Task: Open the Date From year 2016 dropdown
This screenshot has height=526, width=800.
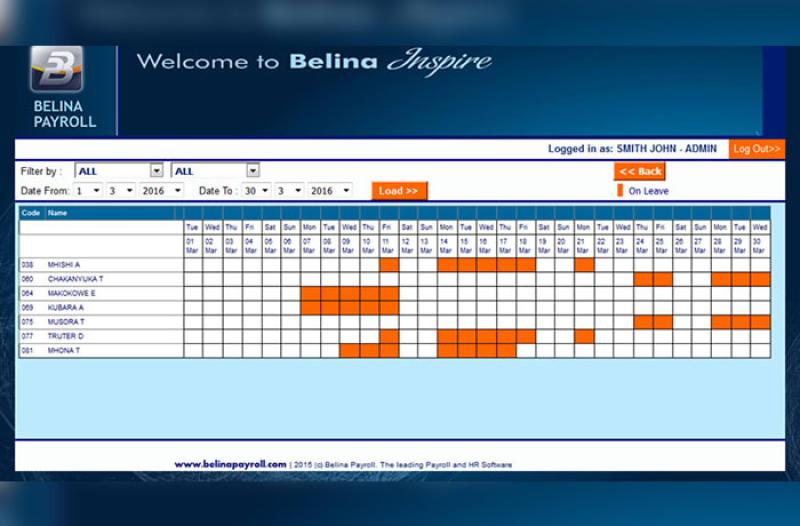Action: pyautogui.click(x=160, y=190)
